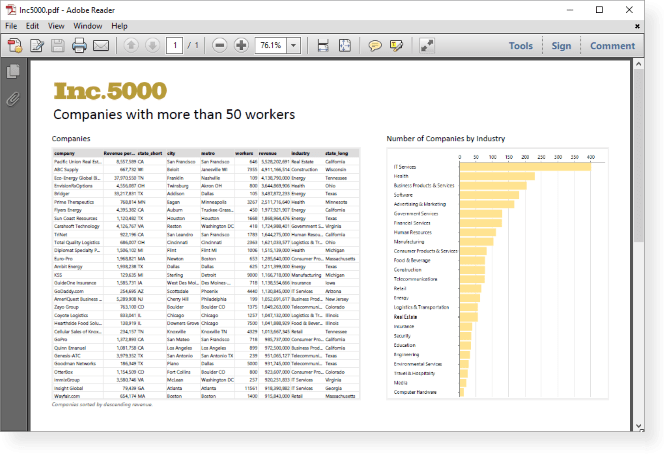Click the 'industry' column header
The image size is (664, 455).
[300, 153]
